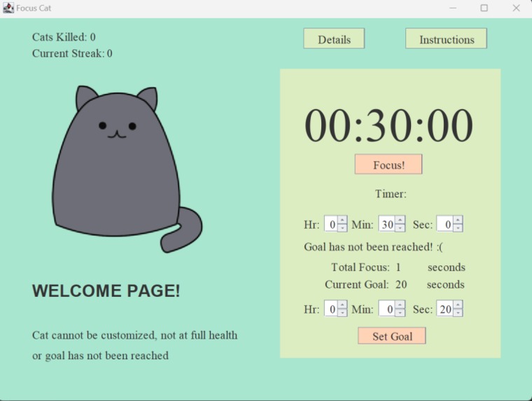Click the "Current Streak: 0" label
Image resolution: width=532 pixels, height=401 pixels.
point(72,53)
